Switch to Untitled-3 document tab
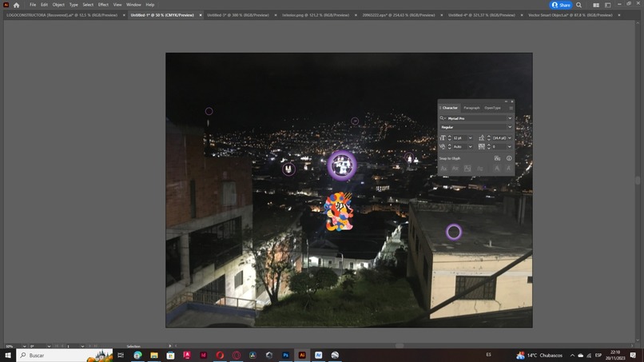The image size is (644, 362). [x=238, y=15]
